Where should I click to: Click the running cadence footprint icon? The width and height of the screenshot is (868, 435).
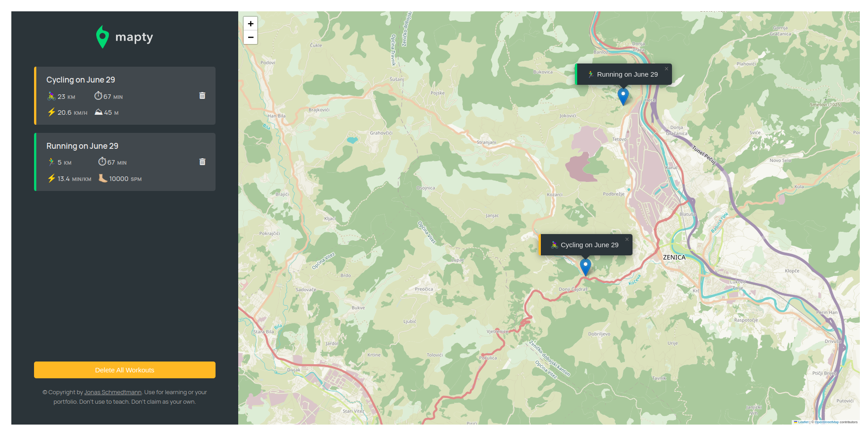[103, 179]
